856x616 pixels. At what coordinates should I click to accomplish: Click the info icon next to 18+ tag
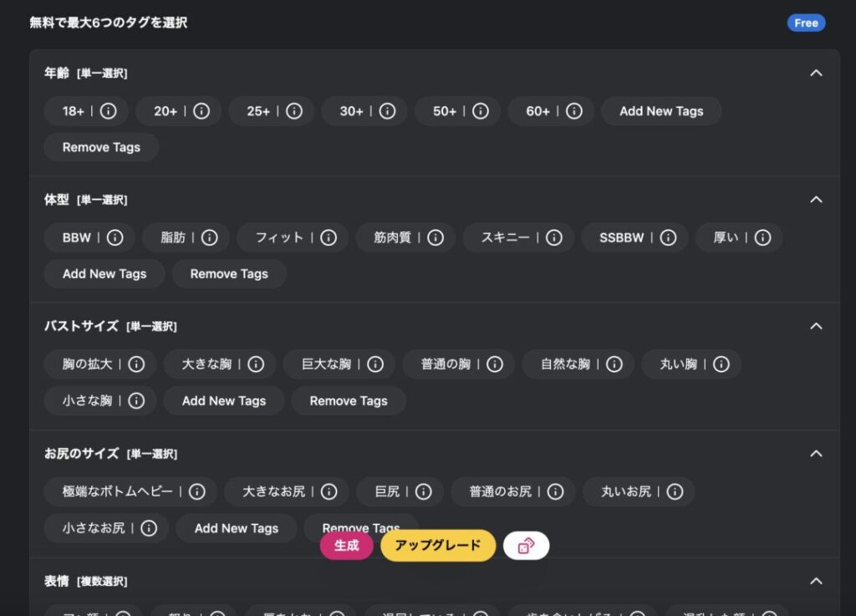109,111
